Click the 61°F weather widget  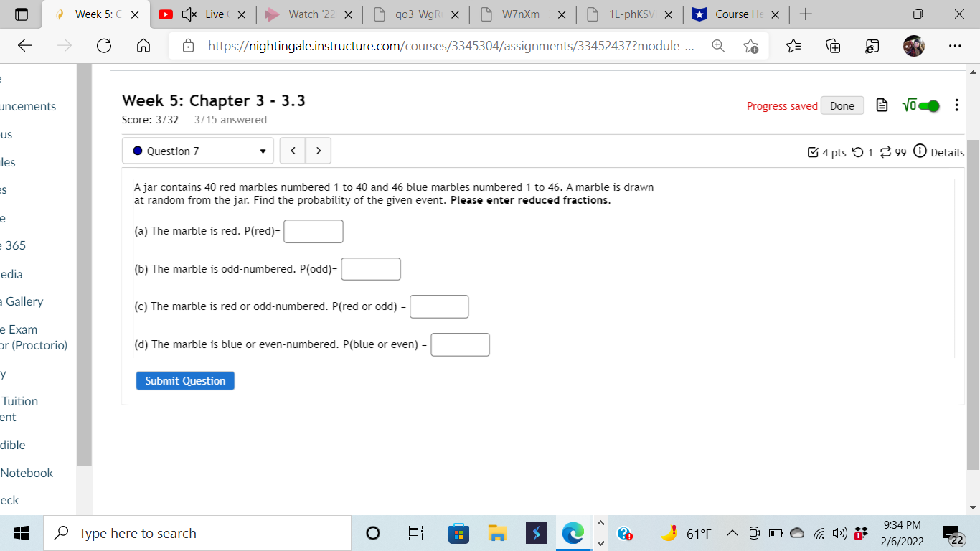tap(687, 534)
